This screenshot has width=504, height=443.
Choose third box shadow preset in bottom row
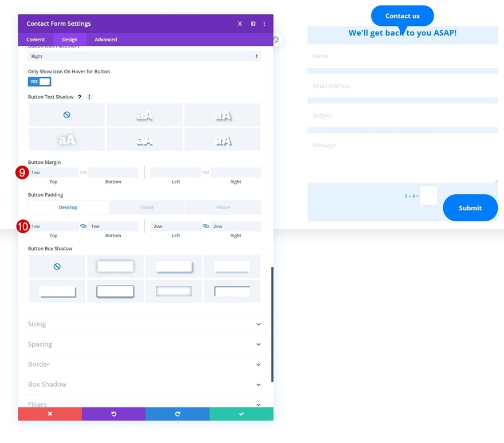pyautogui.click(x=174, y=291)
